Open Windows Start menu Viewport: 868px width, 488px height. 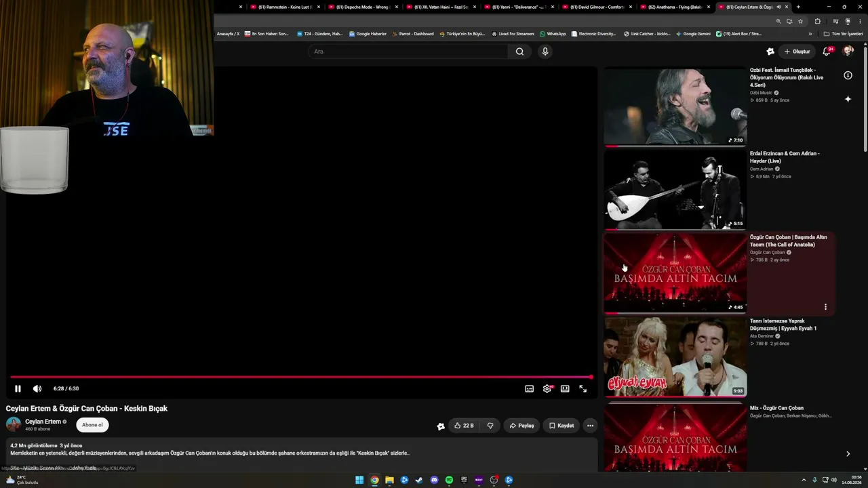click(x=359, y=480)
